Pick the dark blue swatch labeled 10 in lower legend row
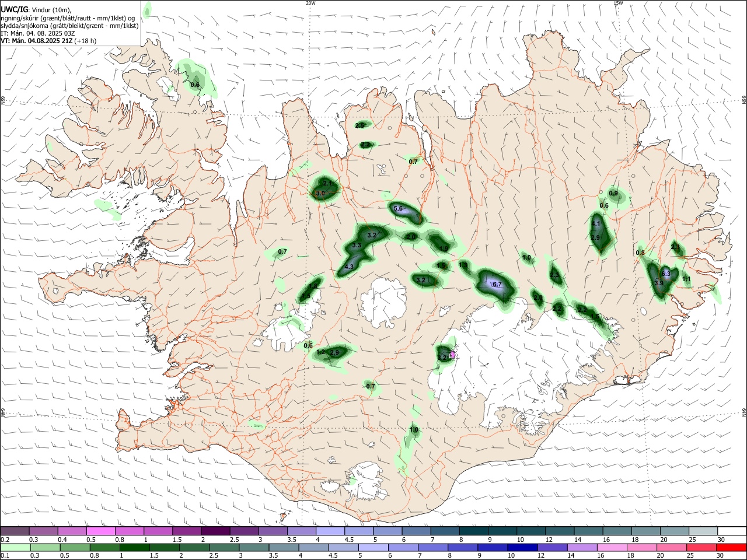The image size is (747, 560). 521,547
